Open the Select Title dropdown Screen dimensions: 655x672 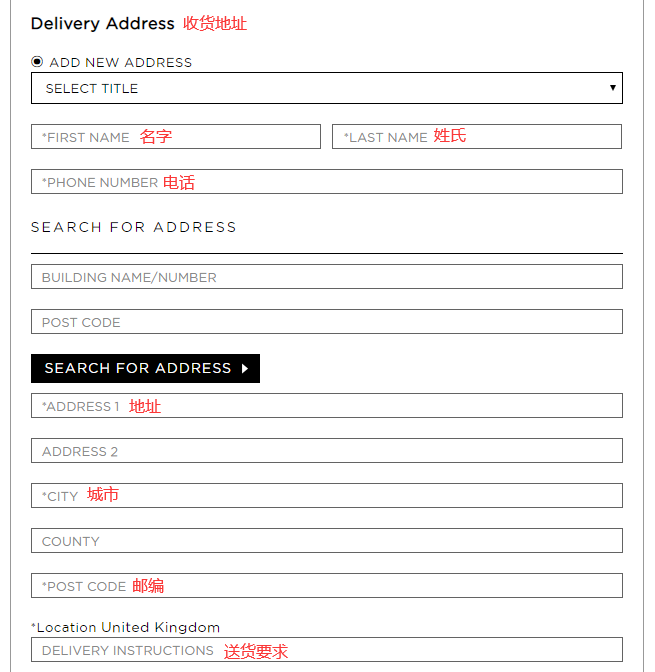click(x=326, y=88)
